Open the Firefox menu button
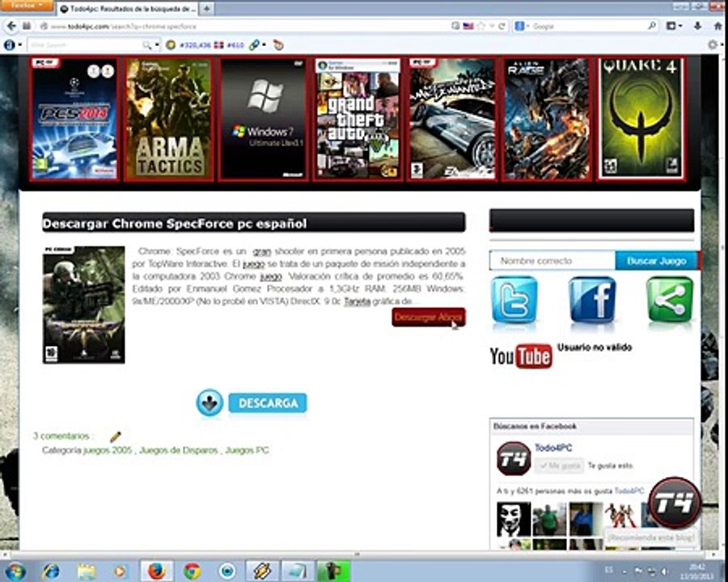Image resolution: width=728 pixels, height=582 pixels. pyautogui.click(x=27, y=6)
